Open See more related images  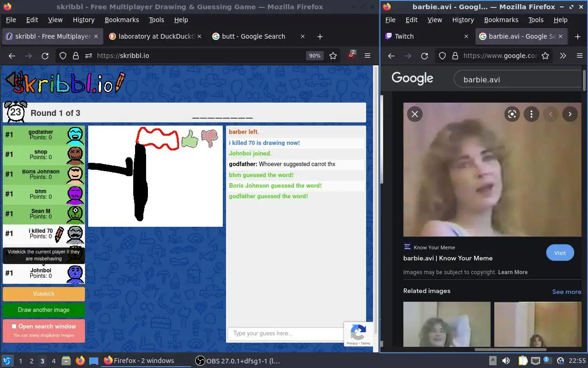click(566, 292)
